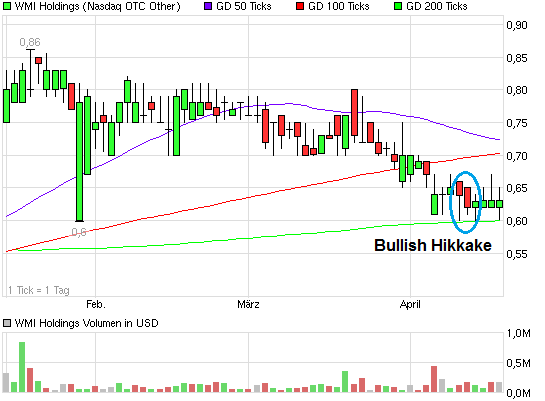
Task: Select the 'GD 100 Ticks' legend label
Action: tap(339, 6)
